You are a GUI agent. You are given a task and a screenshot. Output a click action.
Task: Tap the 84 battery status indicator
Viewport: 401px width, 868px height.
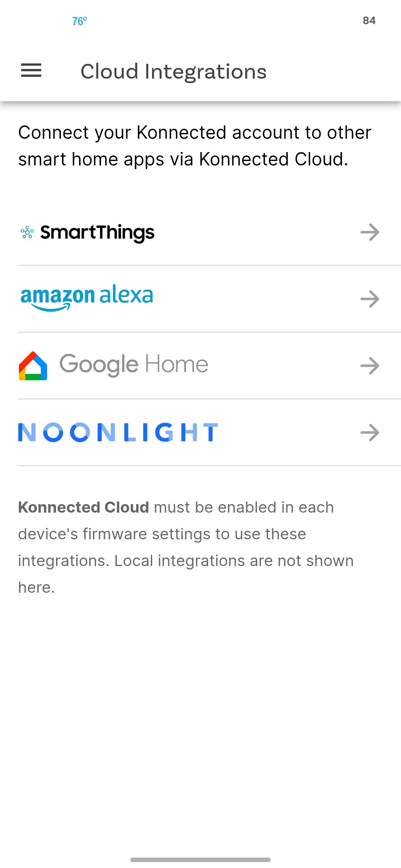click(x=369, y=21)
